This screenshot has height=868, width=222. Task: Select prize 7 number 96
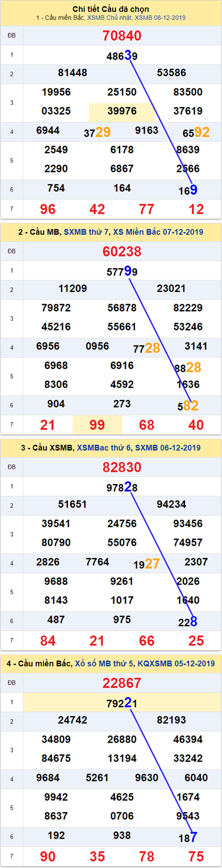point(48,209)
